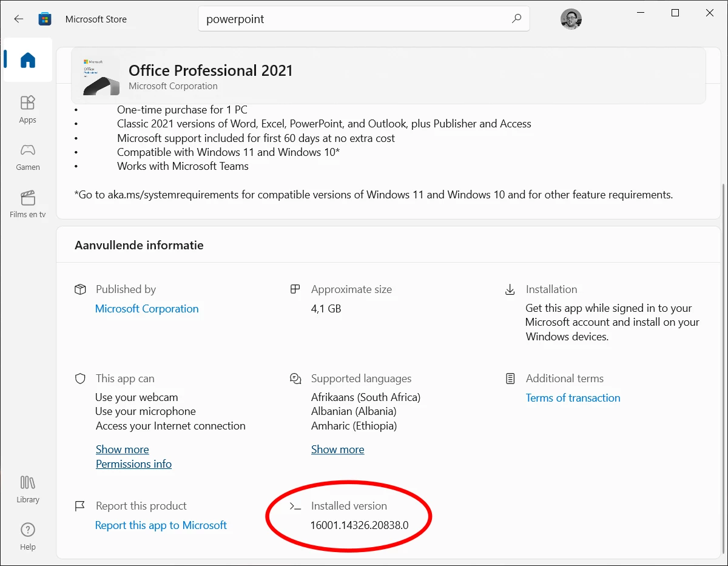The image size is (728, 566).
Task: Click the Approximate size icon
Action: pos(295,289)
